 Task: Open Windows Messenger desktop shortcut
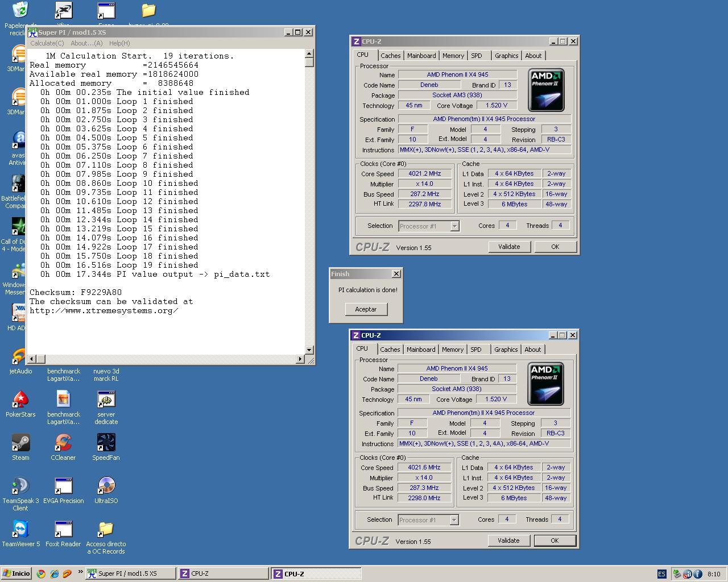point(19,271)
